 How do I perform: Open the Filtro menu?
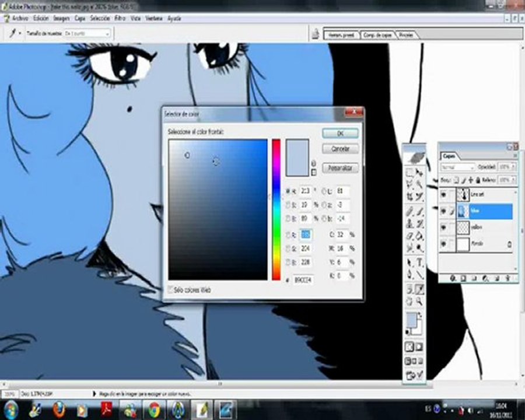pyautogui.click(x=120, y=19)
